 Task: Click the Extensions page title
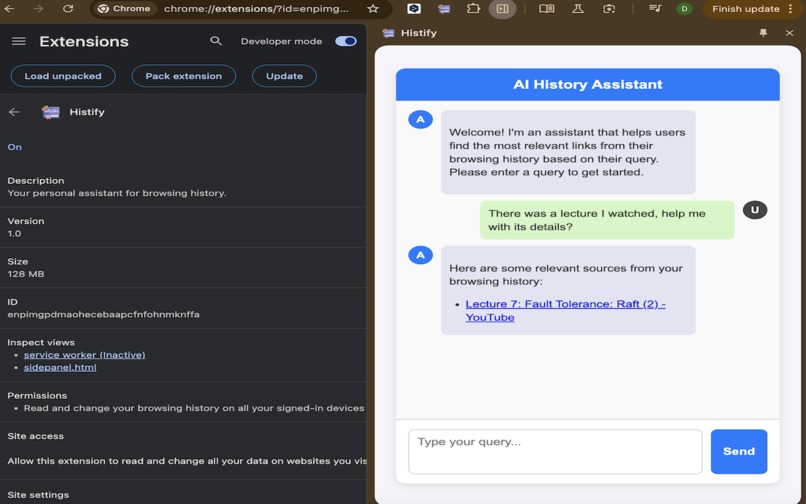pyautogui.click(x=84, y=41)
